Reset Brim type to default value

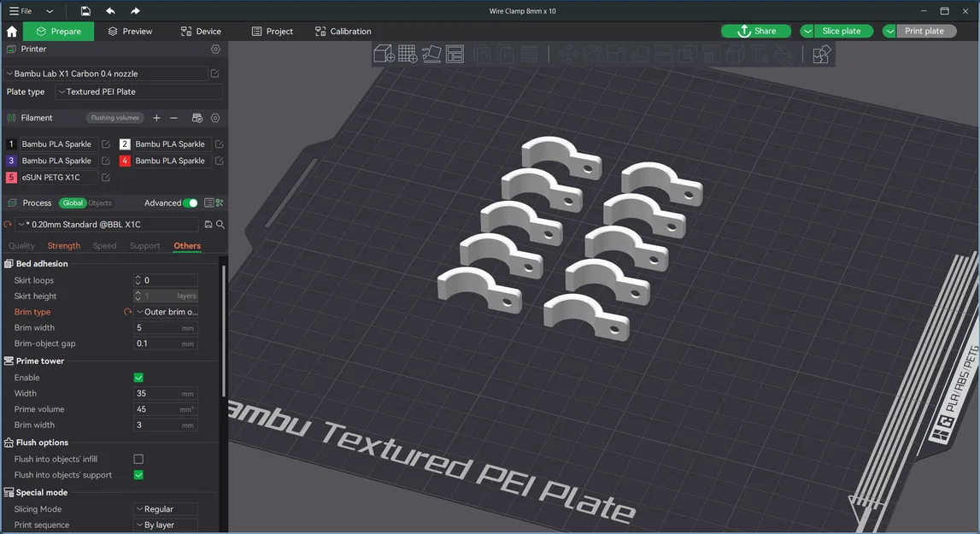click(x=127, y=312)
